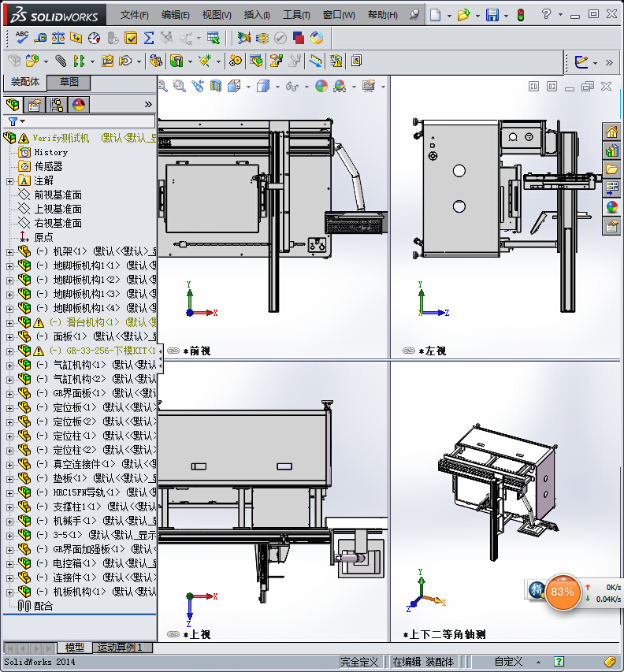Screen dimensions: 624x672
Task: Open the 编辑(E) menu
Action: [x=175, y=15]
